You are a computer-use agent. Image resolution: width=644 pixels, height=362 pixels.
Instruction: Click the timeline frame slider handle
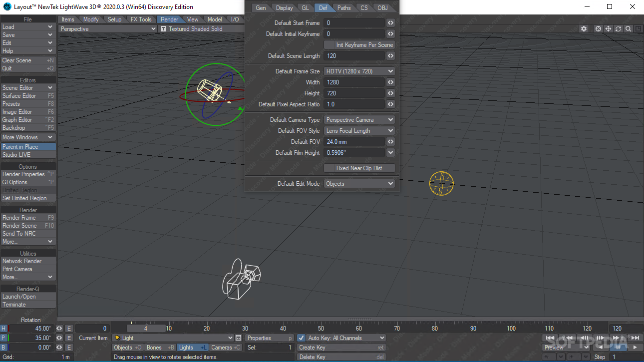(146, 329)
